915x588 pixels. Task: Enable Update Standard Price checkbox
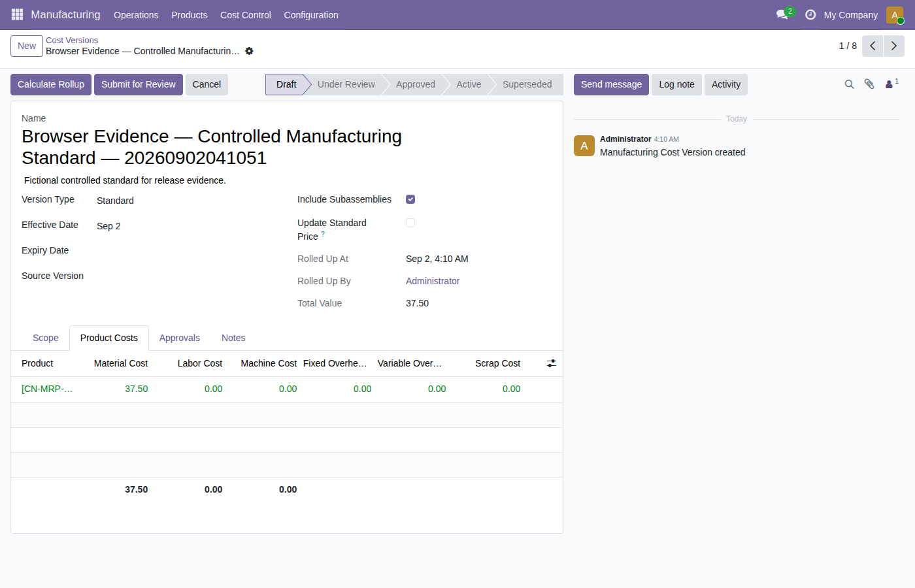tap(410, 223)
